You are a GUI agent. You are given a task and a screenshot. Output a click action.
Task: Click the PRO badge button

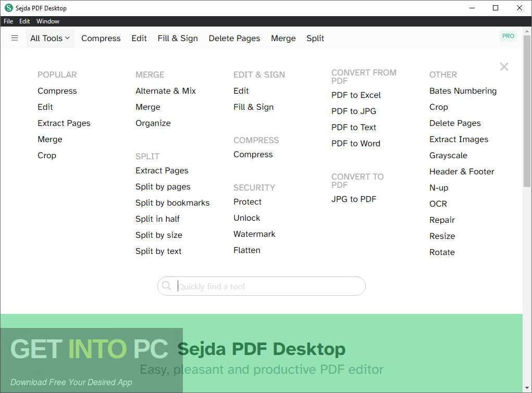pyautogui.click(x=508, y=36)
